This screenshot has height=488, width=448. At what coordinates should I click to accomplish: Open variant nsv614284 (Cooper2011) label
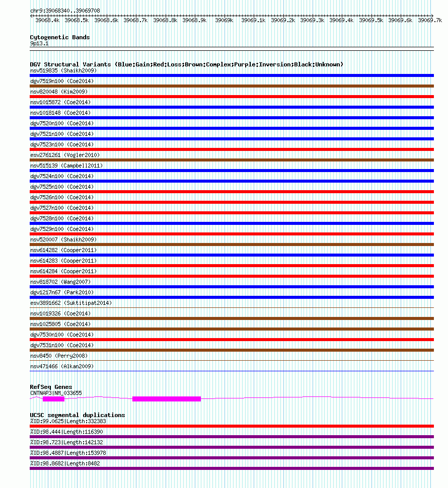(x=63, y=272)
